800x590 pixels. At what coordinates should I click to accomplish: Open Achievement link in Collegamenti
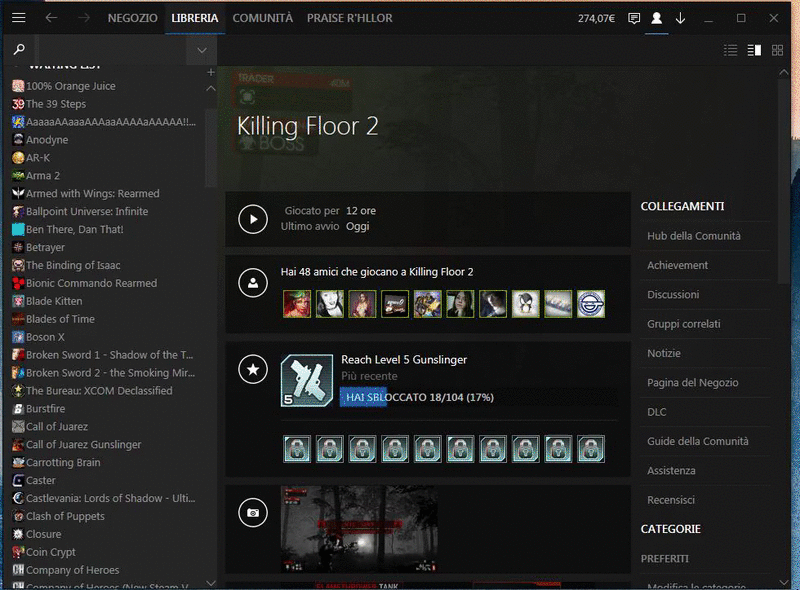pos(678,265)
